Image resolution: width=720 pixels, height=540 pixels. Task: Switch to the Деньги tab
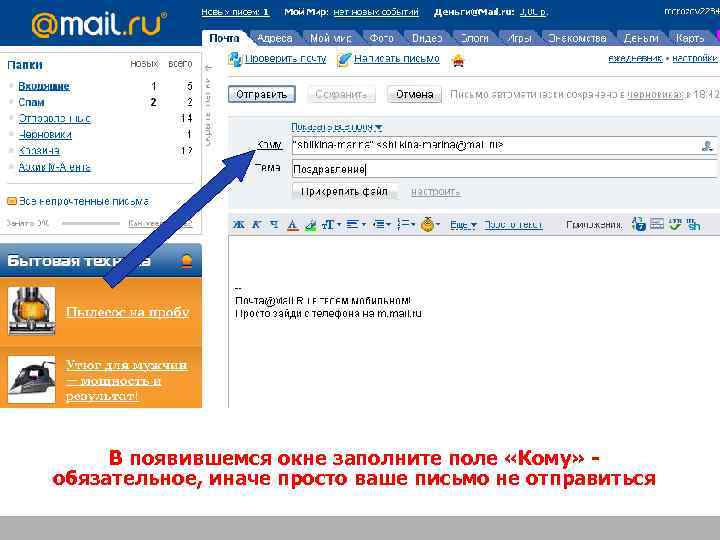pyautogui.click(x=641, y=39)
